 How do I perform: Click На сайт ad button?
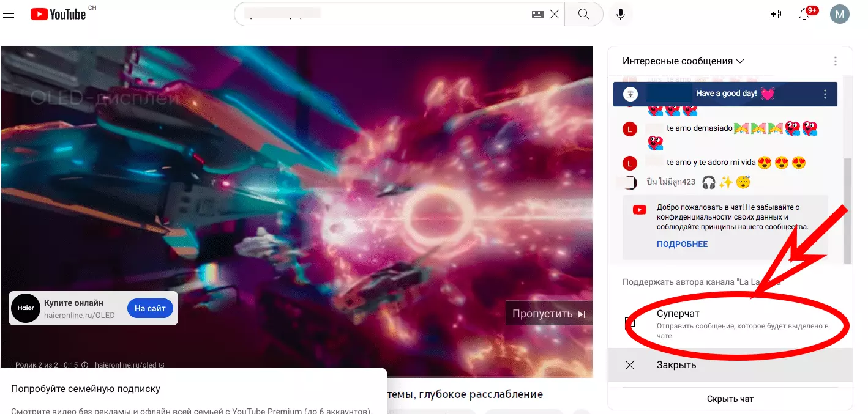[x=150, y=308]
